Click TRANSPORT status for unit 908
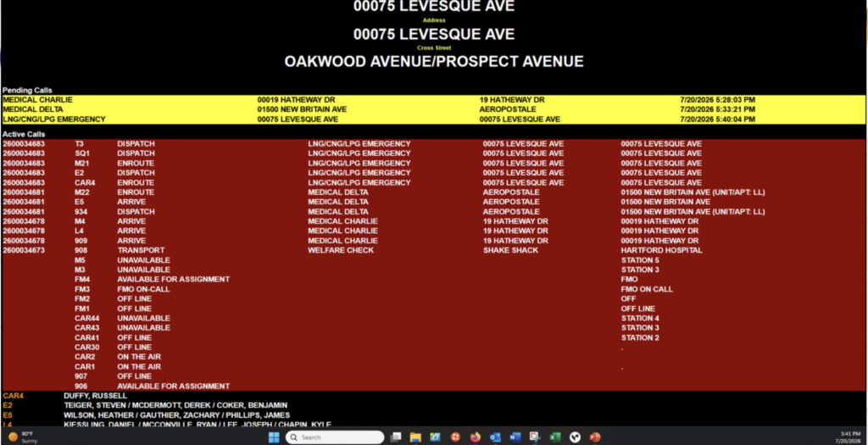 pos(141,250)
